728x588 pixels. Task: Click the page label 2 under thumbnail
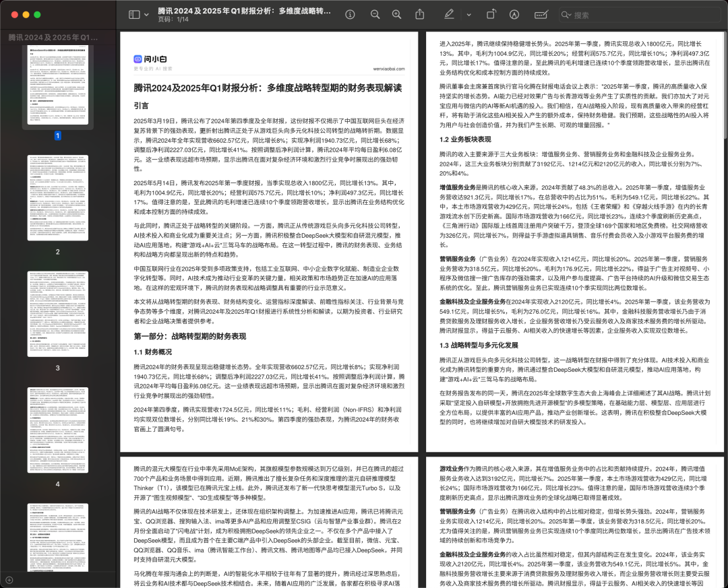57,252
